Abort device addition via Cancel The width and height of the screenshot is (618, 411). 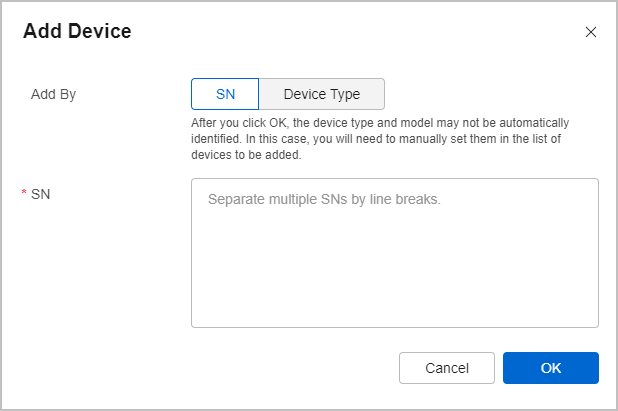447,368
